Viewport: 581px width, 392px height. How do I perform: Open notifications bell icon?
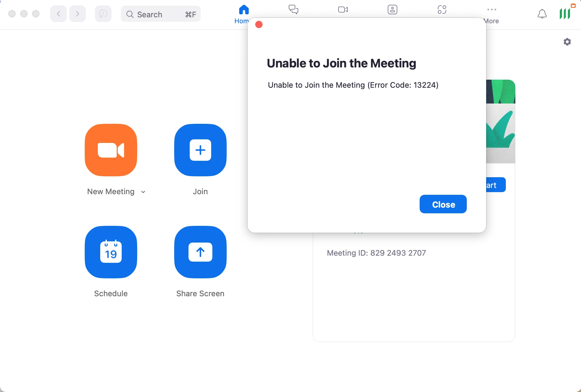point(542,14)
